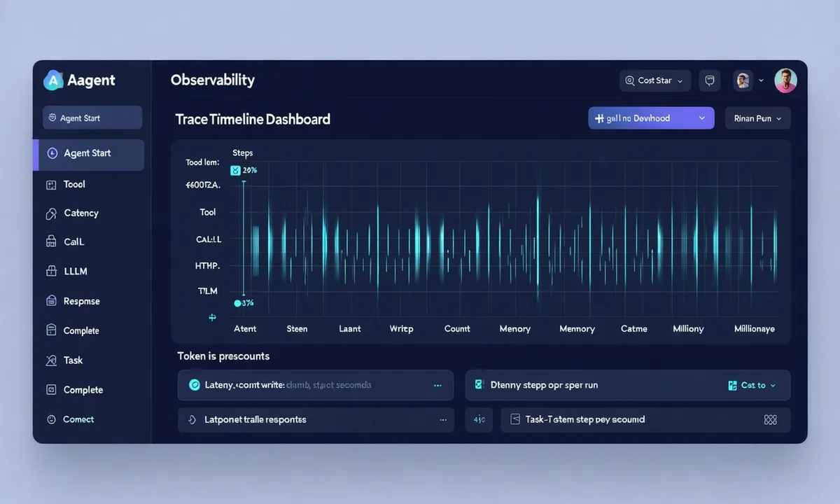This screenshot has height=504, width=840.
Task: Click the Token is prescounts heading
Action: [223, 356]
